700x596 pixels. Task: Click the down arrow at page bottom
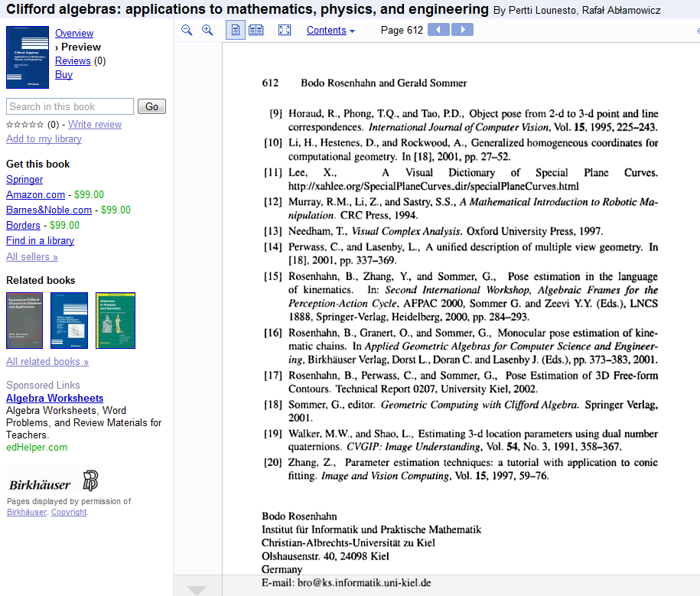[x=197, y=590]
